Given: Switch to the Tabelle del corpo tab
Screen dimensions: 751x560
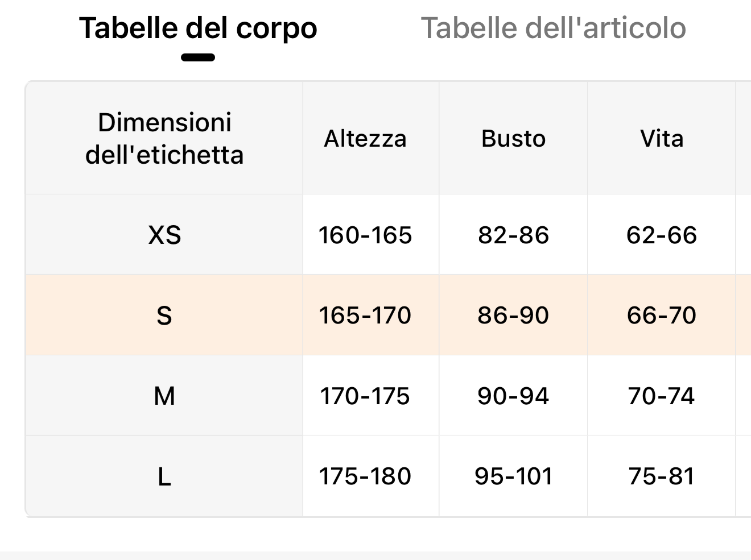Looking at the screenshot, I should pyautogui.click(x=198, y=28).
